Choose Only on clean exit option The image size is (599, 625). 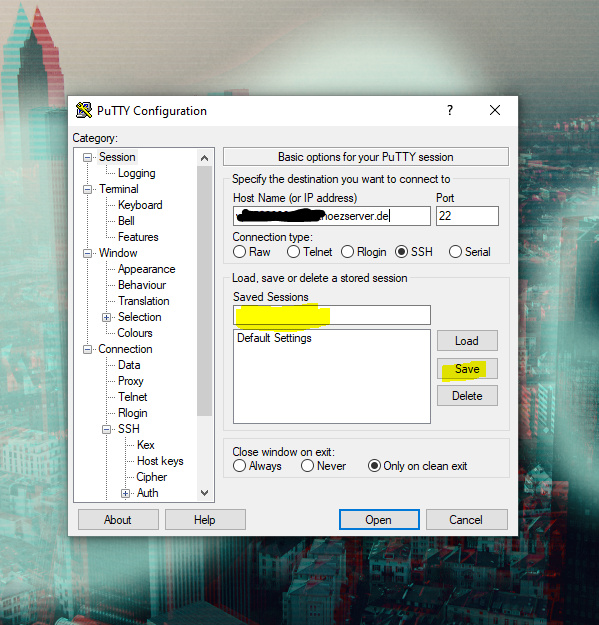tap(374, 466)
